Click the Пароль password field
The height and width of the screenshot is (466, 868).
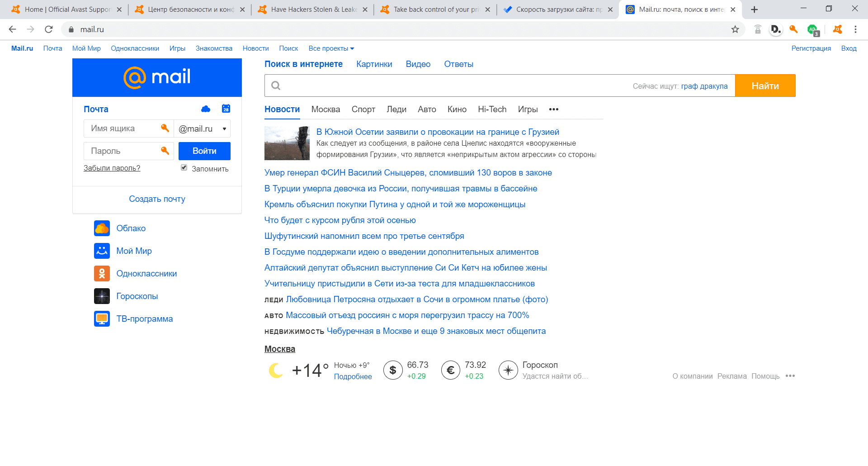click(129, 151)
